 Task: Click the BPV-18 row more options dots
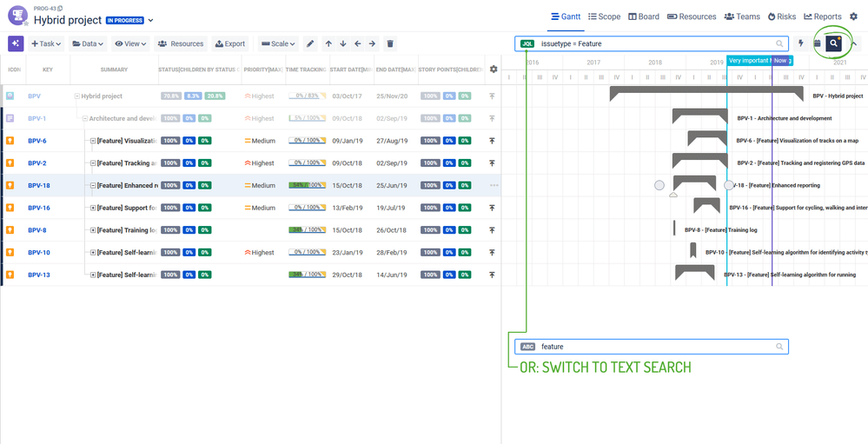(494, 185)
